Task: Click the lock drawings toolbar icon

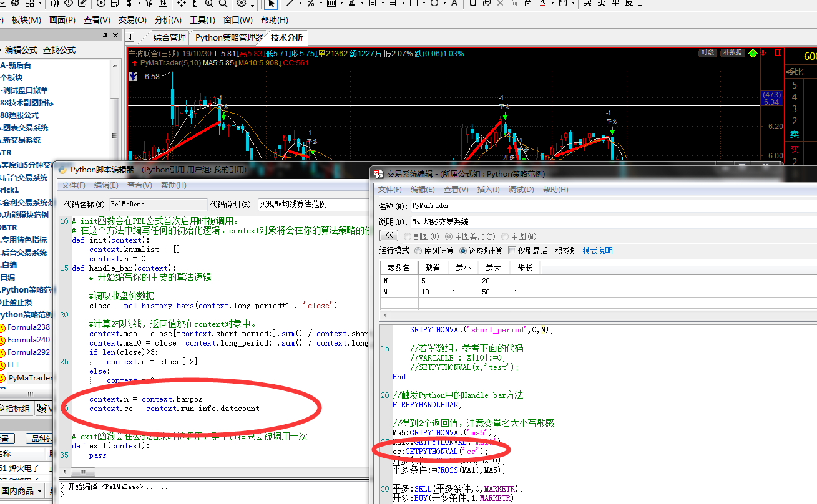Action: coord(528,3)
